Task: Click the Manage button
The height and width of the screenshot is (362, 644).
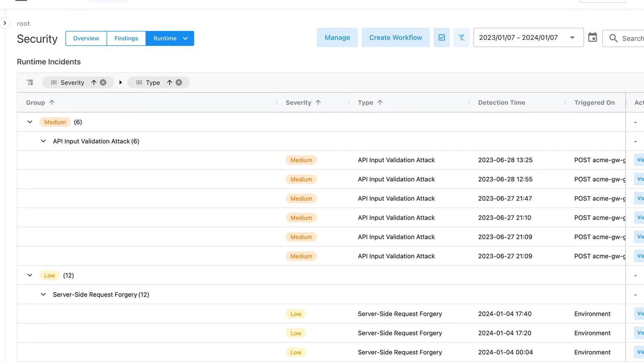Action: [337, 37]
